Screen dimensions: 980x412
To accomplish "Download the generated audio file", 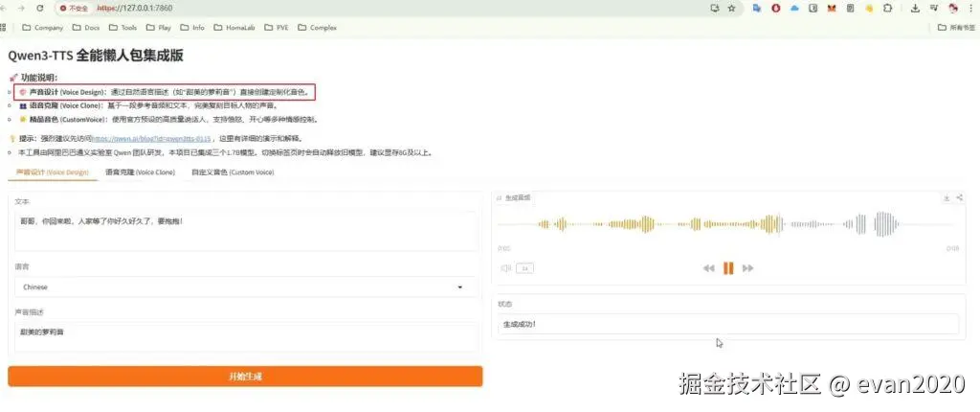I will click(947, 198).
